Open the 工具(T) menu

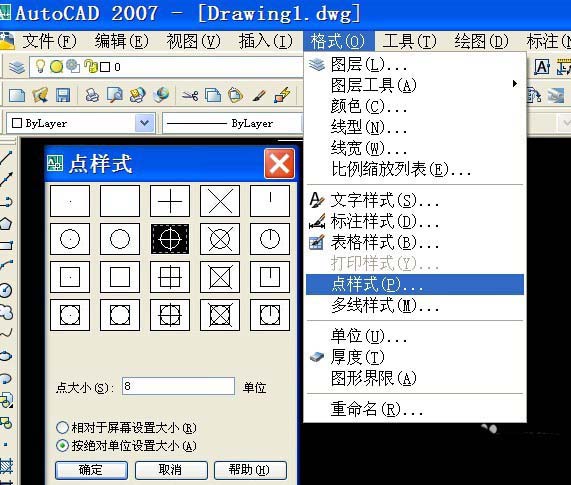click(x=409, y=41)
